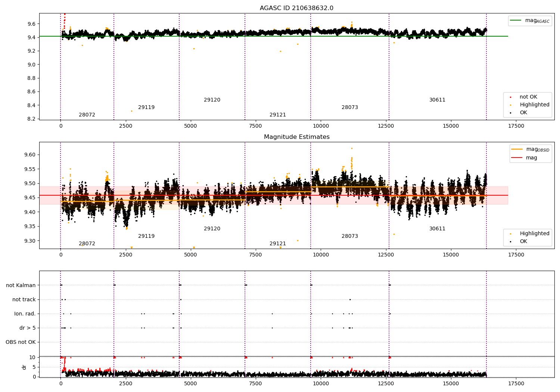Click mag OBSID legend label in middle plot

click(x=538, y=149)
